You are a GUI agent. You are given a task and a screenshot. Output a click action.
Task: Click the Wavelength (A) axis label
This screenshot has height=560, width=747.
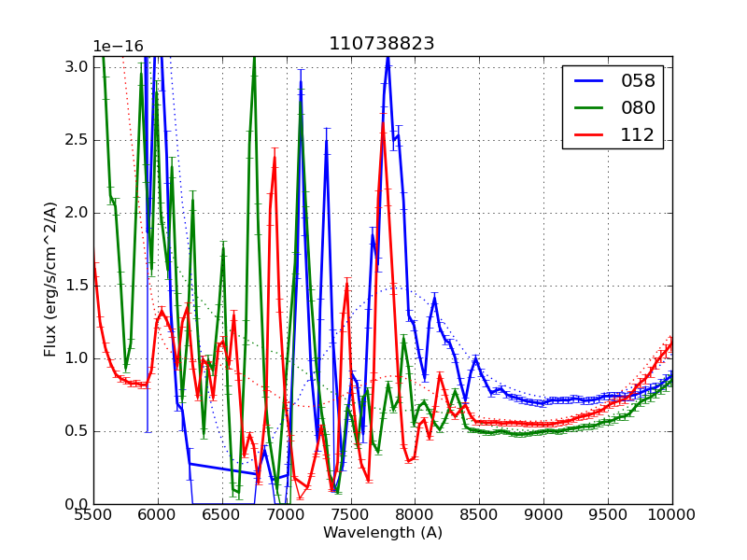click(x=382, y=533)
